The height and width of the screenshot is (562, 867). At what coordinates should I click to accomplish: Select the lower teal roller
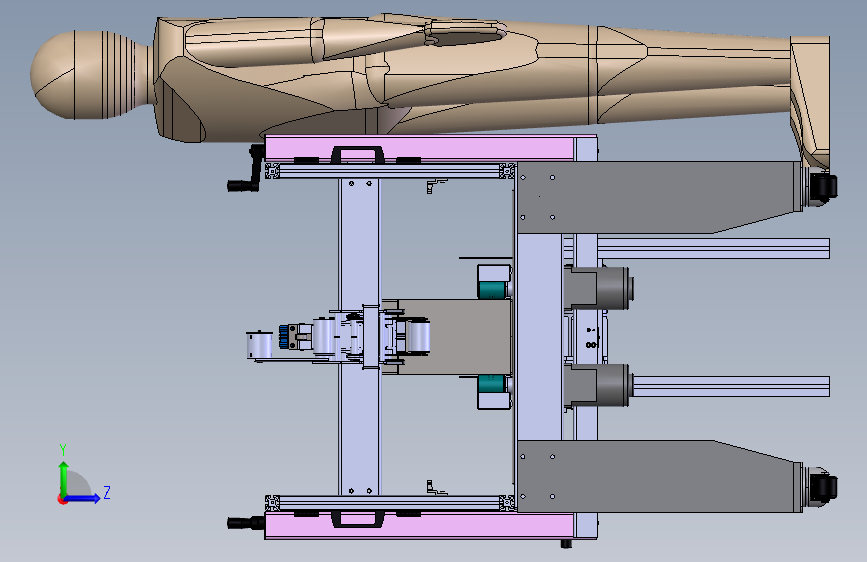(492, 383)
